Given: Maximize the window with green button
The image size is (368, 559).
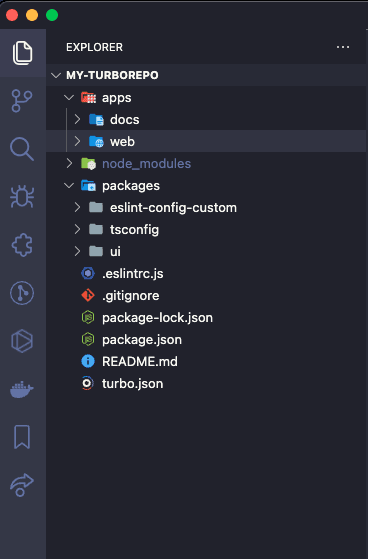Looking at the screenshot, I should tap(52, 15).
